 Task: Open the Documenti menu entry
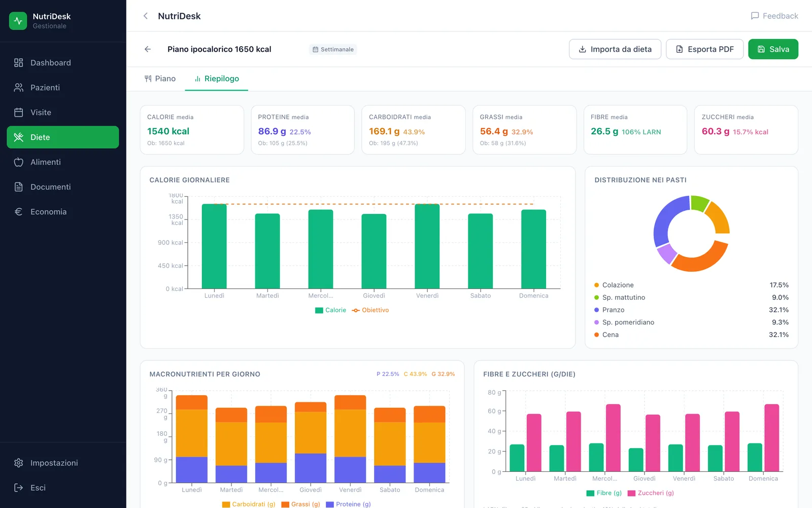pyautogui.click(x=63, y=187)
